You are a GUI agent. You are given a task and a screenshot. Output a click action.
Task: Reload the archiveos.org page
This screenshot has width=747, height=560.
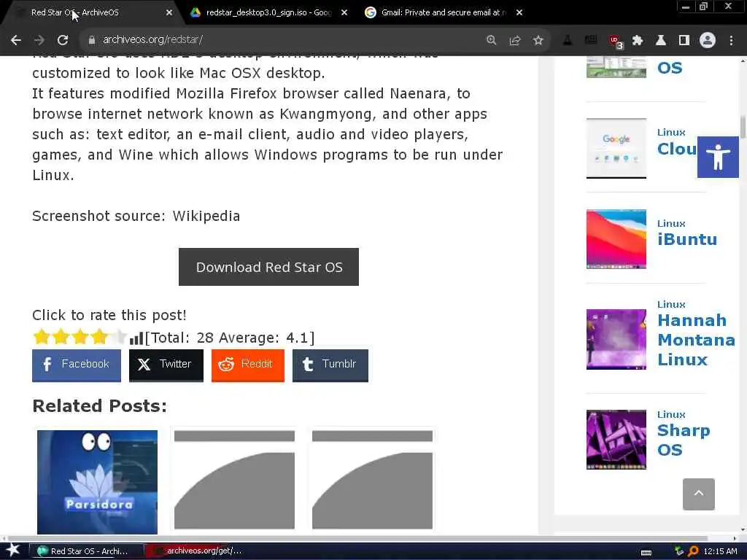pyautogui.click(x=63, y=40)
